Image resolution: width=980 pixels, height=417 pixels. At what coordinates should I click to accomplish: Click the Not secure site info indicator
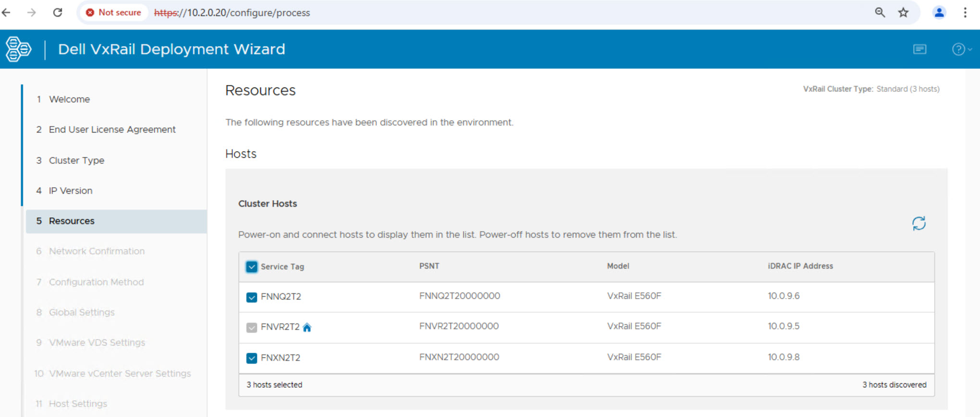[x=113, y=12]
